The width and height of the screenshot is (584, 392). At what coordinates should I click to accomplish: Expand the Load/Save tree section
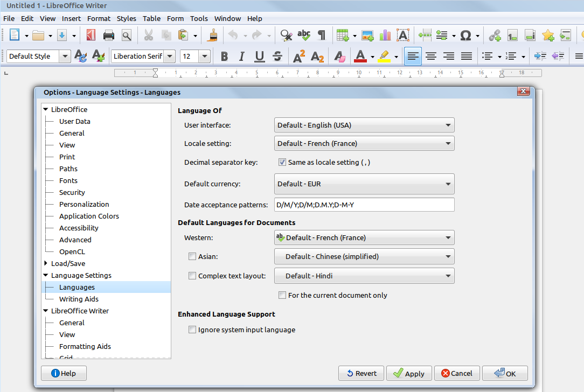[x=46, y=263]
